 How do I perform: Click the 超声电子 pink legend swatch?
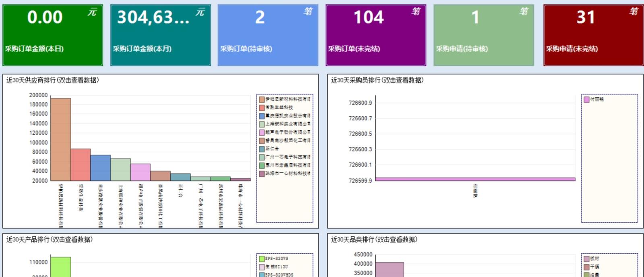click(262, 132)
